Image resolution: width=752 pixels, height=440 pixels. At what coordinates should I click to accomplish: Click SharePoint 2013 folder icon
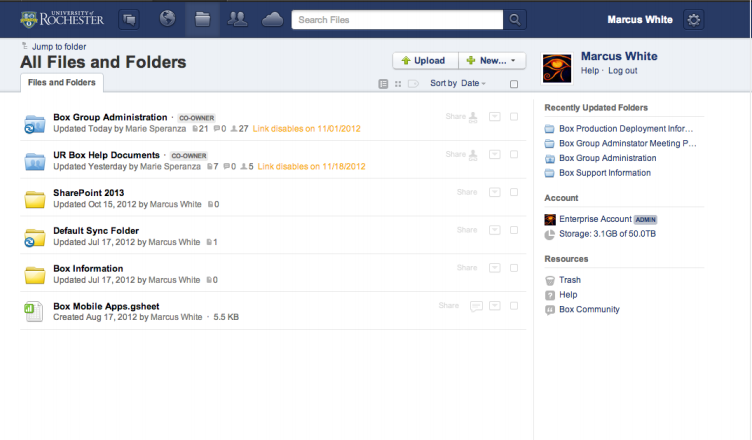click(35, 199)
